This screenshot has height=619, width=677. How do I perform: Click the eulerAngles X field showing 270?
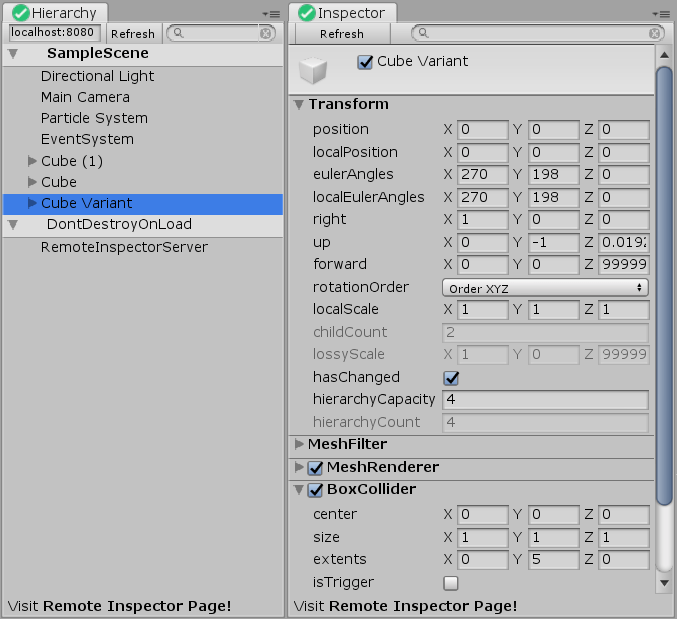point(483,175)
